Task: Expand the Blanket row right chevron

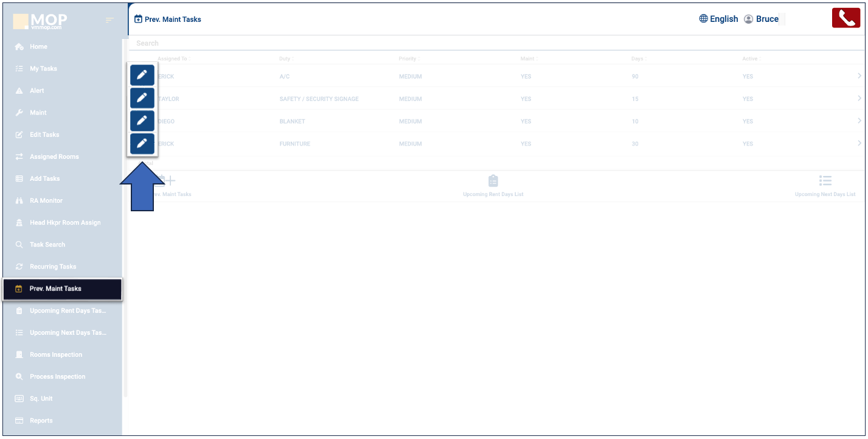Action: click(x=859, y=121)
